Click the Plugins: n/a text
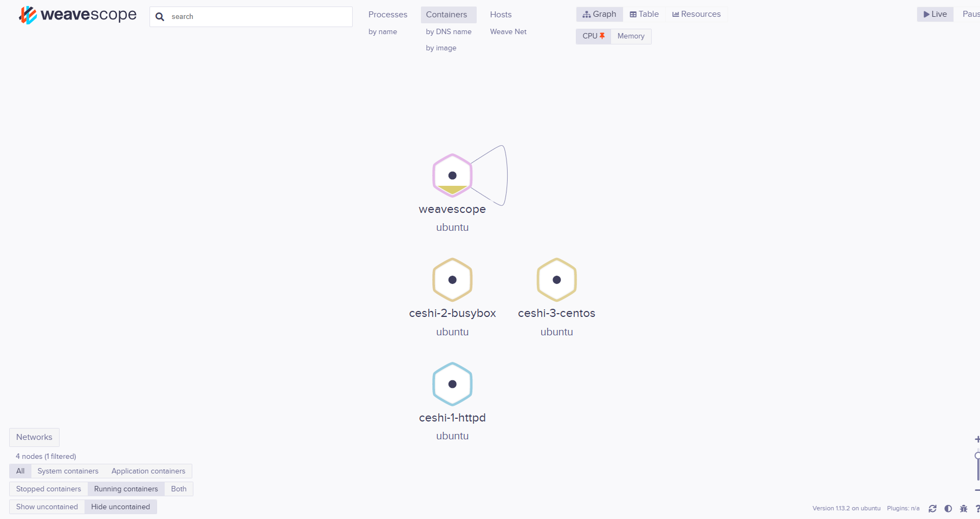This screenshot has height=519, width=980. point(903,509)
